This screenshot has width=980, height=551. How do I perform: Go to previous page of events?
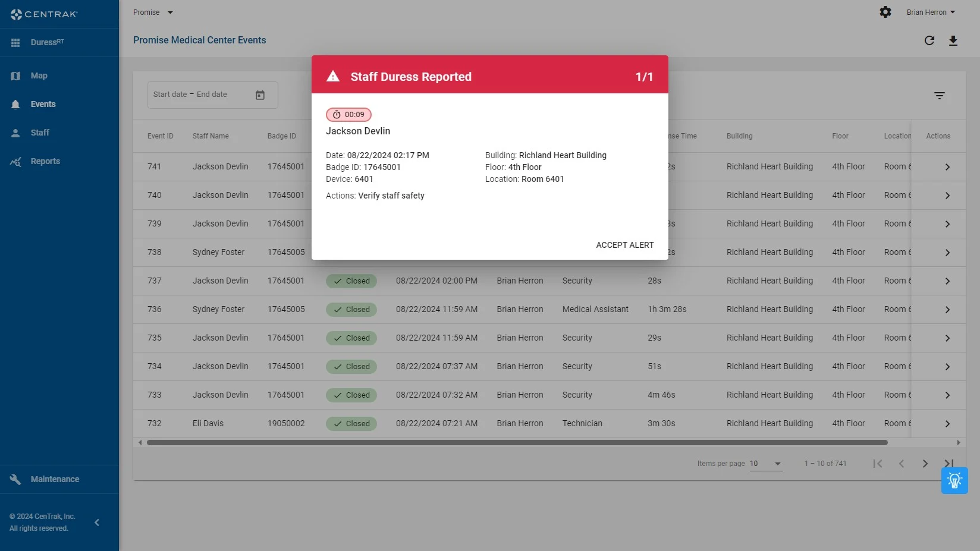click(x=902, y=464)
